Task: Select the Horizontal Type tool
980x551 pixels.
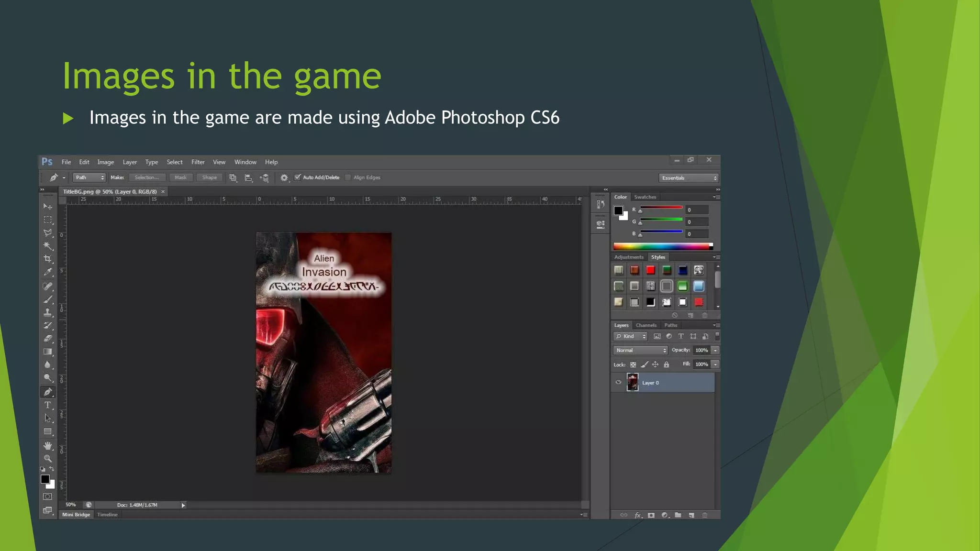Action: [48, 405]
